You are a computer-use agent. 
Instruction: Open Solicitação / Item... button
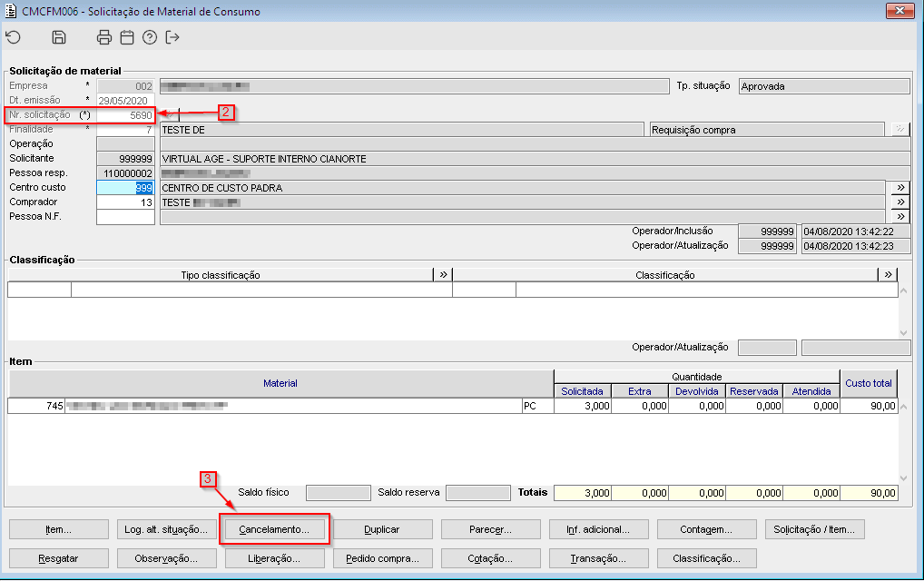point(814,529)
